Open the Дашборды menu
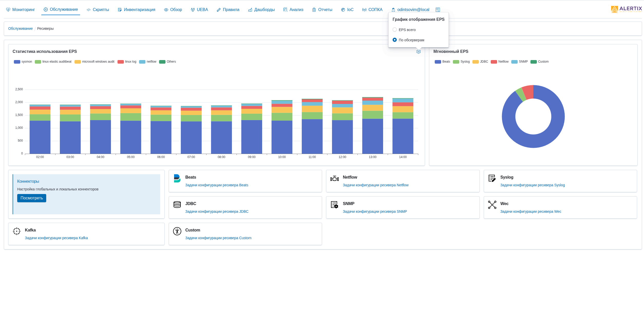 261,10
